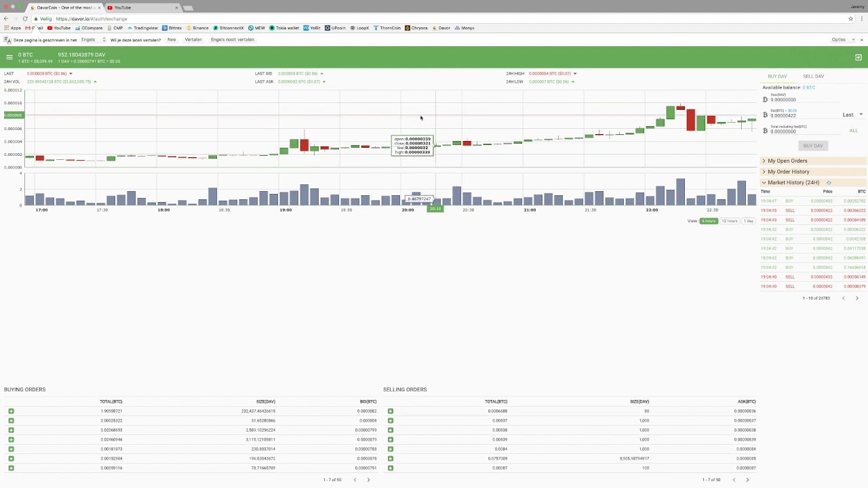
Task: Go to next page of market history
Action: pyautogui.click(x=856, y=298)
